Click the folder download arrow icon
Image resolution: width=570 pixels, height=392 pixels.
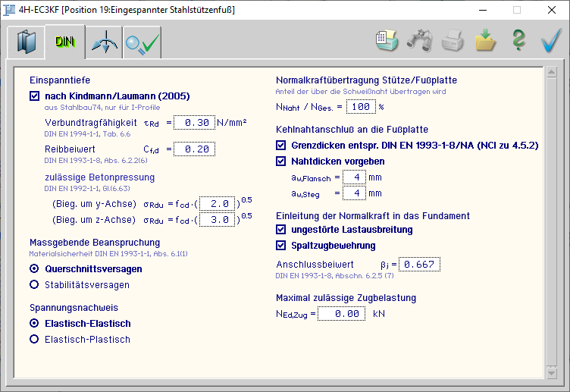pos(485,40)
